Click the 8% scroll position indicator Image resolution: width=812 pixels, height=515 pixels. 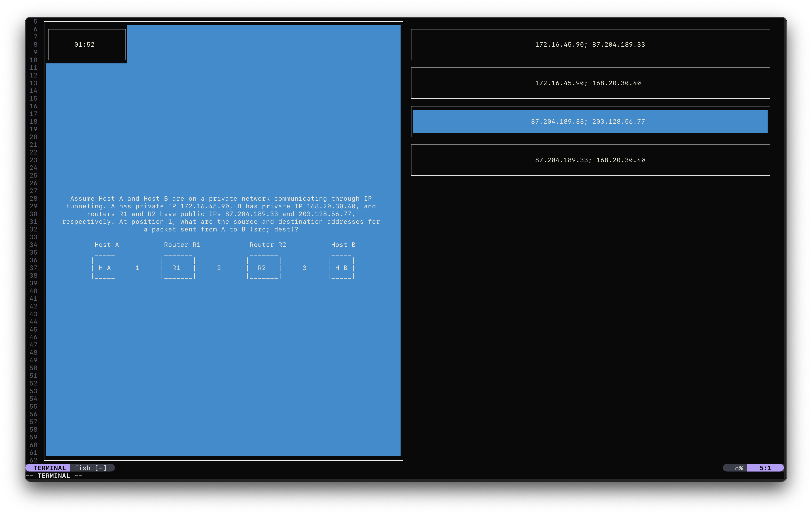pos(739,468)
